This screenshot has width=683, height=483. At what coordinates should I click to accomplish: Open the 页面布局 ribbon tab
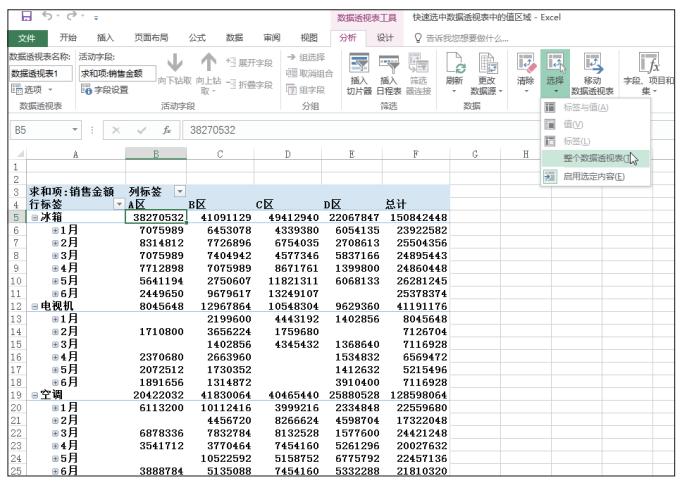(x=151, y=38)
